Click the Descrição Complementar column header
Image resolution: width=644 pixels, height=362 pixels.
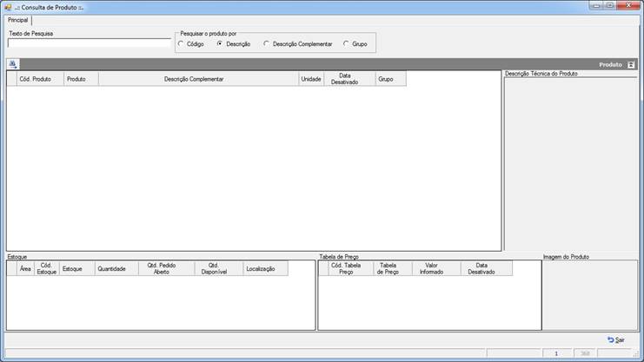point(198,79)
